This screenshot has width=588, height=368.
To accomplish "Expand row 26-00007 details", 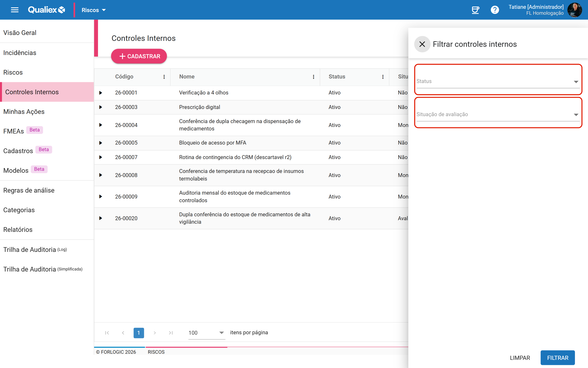I will (101, 157).
